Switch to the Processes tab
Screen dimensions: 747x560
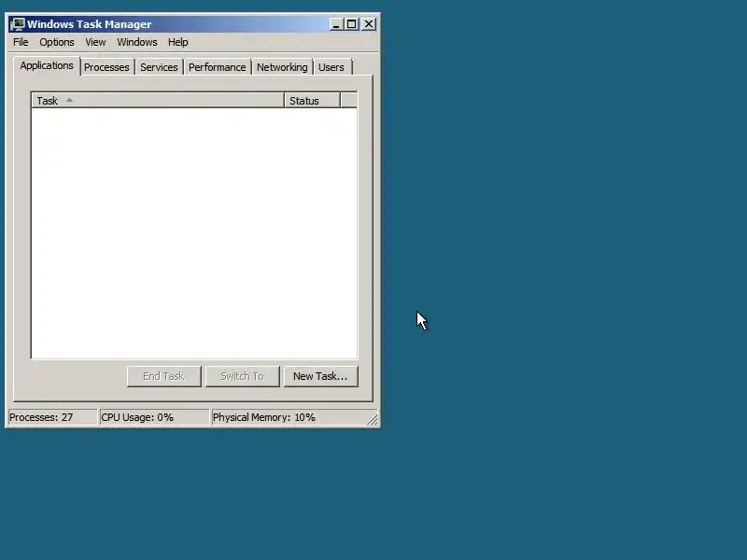(x=106, y=67)
